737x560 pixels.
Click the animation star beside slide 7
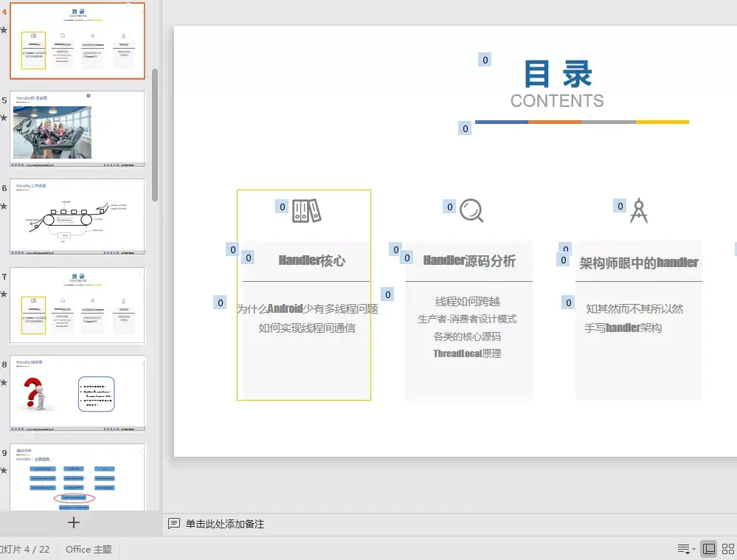pos(4,294)
